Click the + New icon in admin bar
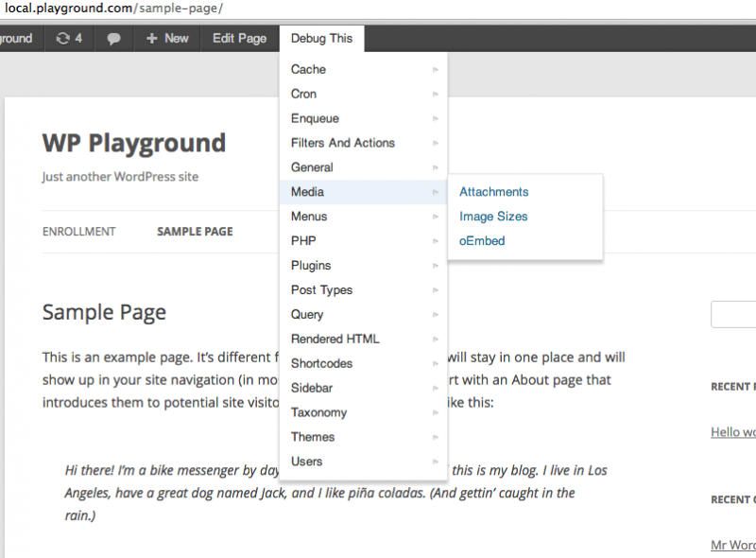This screenshot has height=558, width=756. click(x=166, y=39)
